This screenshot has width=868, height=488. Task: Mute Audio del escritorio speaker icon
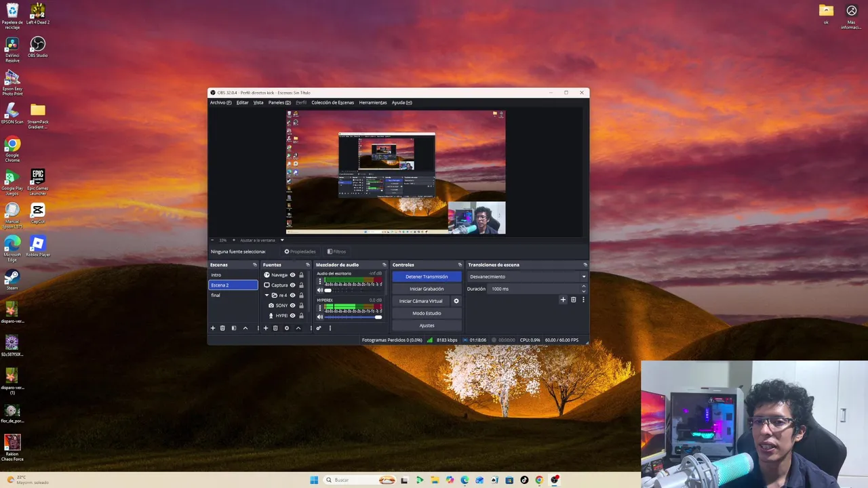coord(320,290)
